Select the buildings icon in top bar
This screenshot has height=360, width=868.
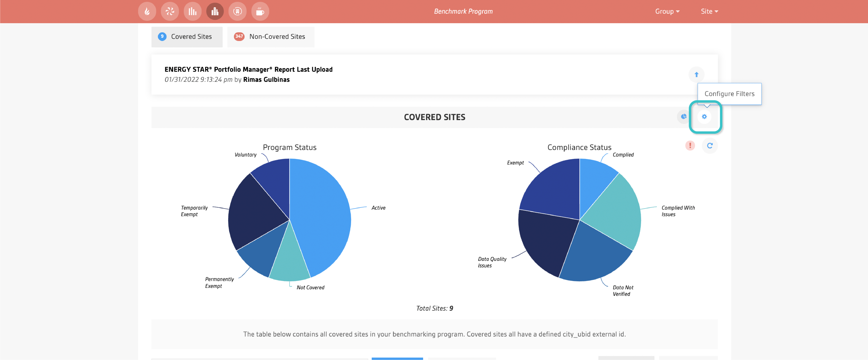tap(215, 11)
